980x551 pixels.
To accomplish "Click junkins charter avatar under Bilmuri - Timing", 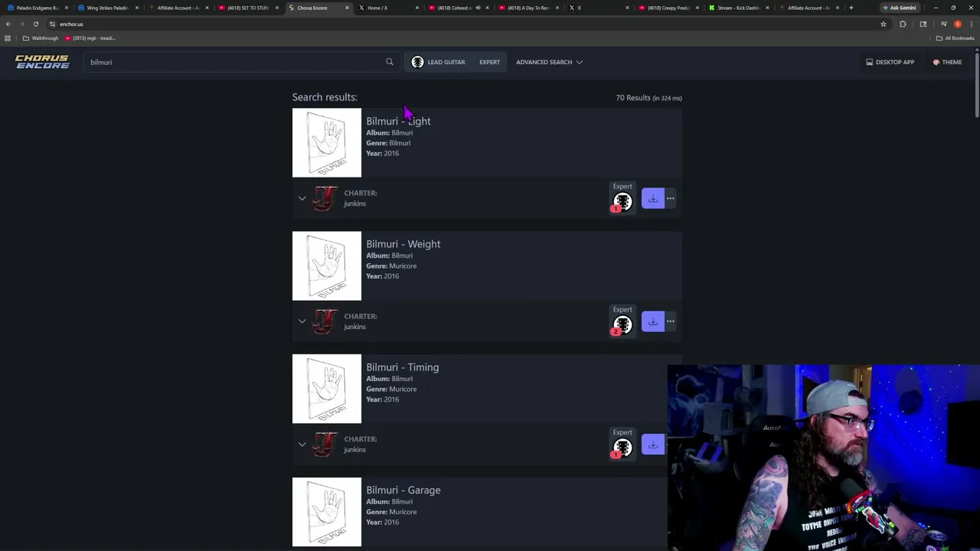I will (325, 445).
